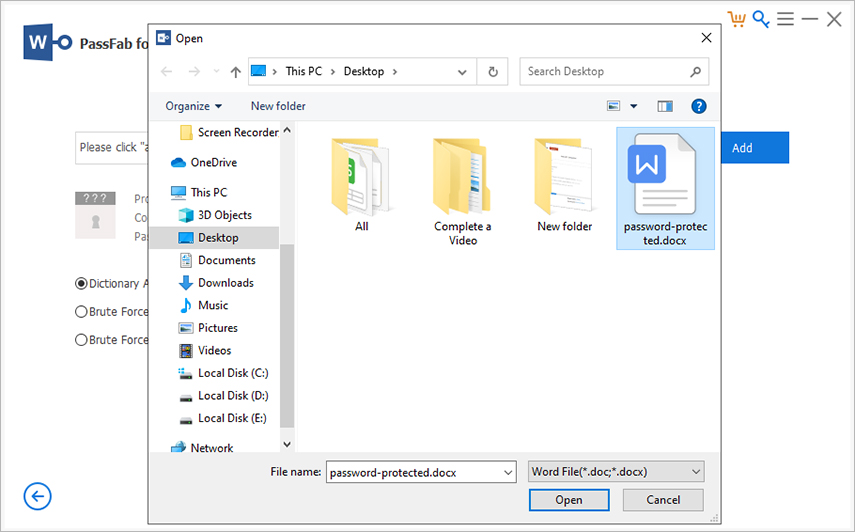Click the search magnifier in Search Desktop
855x532 pixels.
[x=695, y=71]
